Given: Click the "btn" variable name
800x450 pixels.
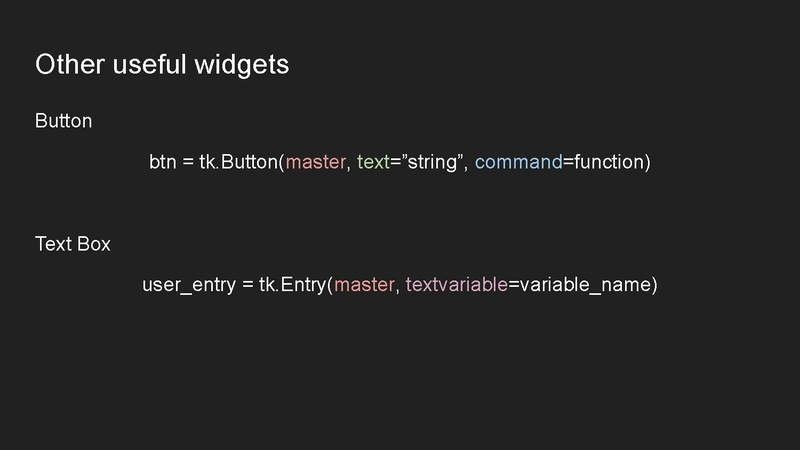Looking at the screenshot, I should (162, 162).
